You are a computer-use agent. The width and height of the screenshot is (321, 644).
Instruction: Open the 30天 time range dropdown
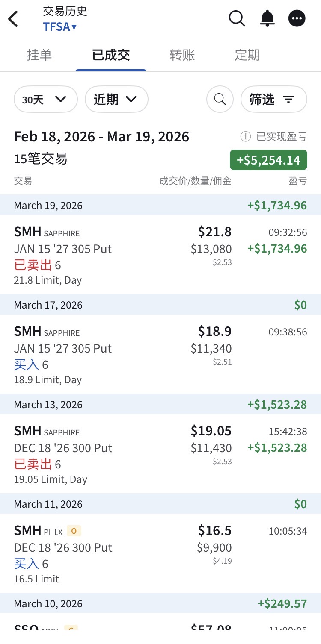coord(46,99)
